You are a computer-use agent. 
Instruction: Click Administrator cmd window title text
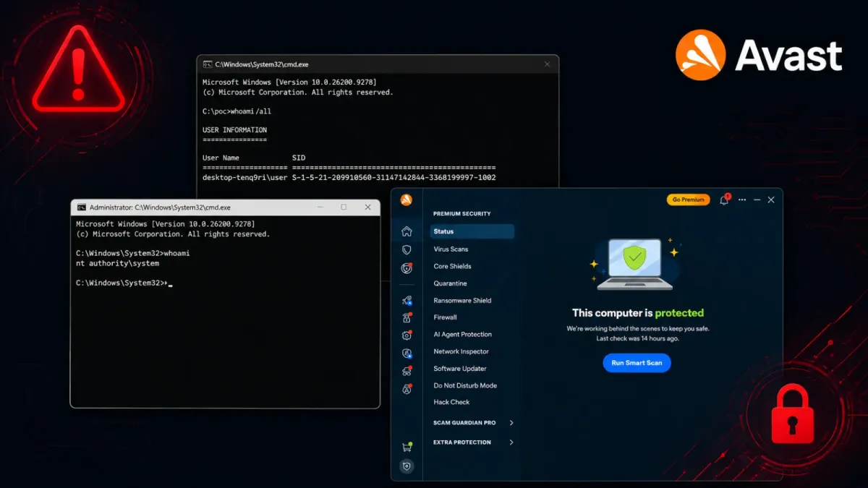[x=160, y=207]
